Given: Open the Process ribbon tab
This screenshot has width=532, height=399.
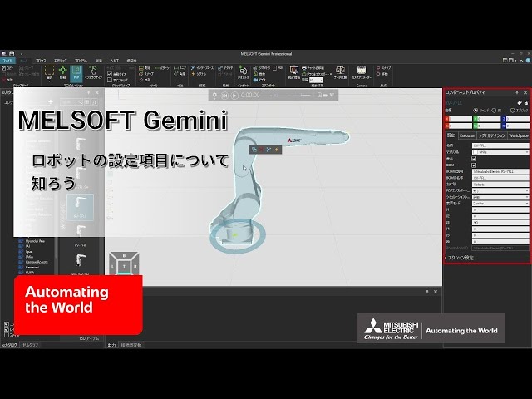Looking at the screenshot, I should tap(41, 61).
